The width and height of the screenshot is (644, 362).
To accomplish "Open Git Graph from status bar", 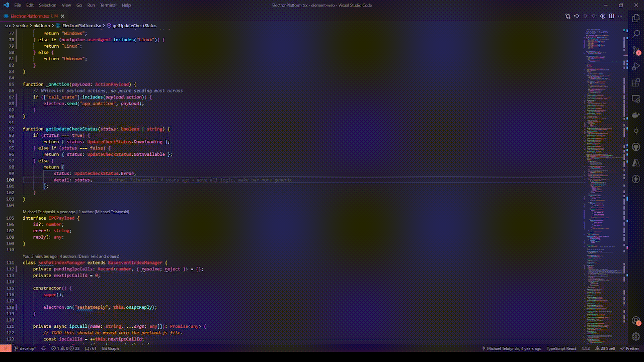I will (110, 348).
